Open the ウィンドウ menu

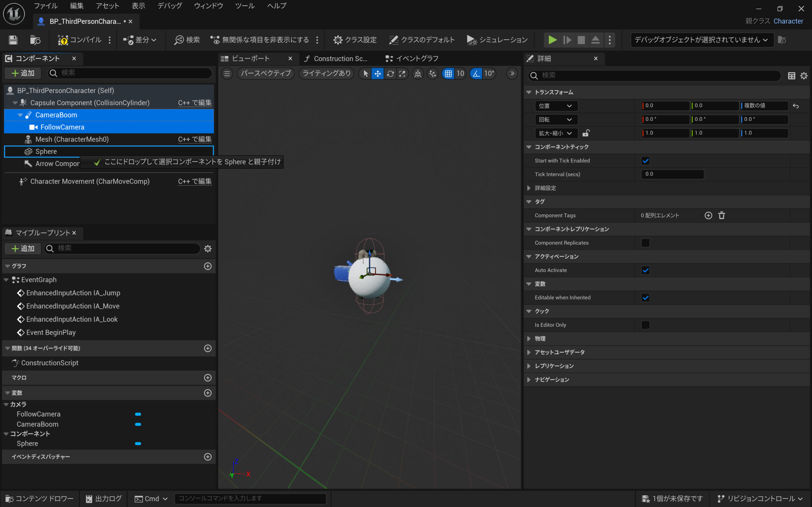pos(208,6)
